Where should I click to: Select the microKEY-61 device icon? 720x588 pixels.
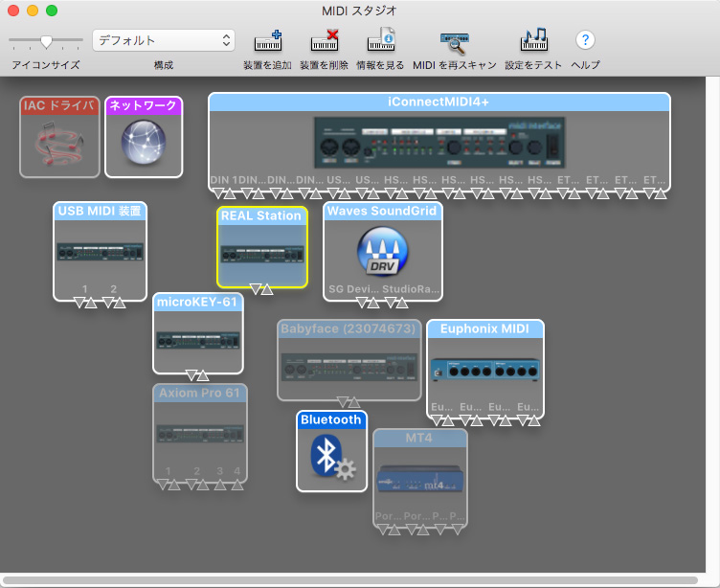click(198, 340)
